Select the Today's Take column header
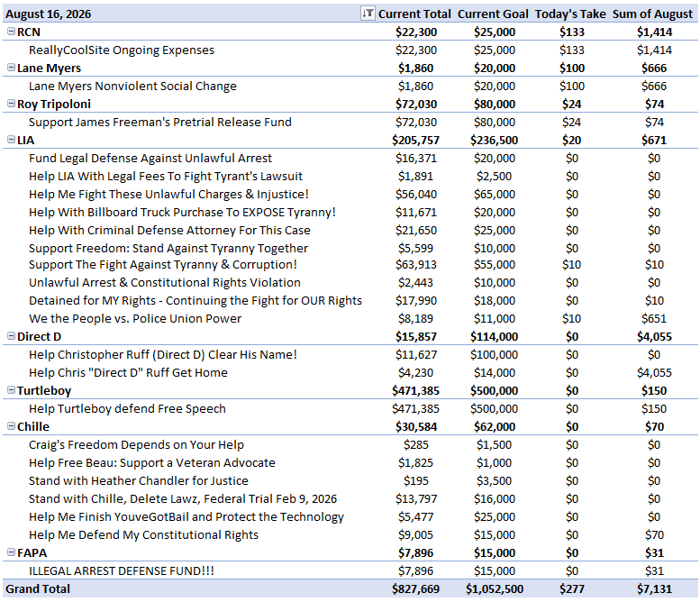700x602 pixels. pyautogui.click(x=570, y=14)
